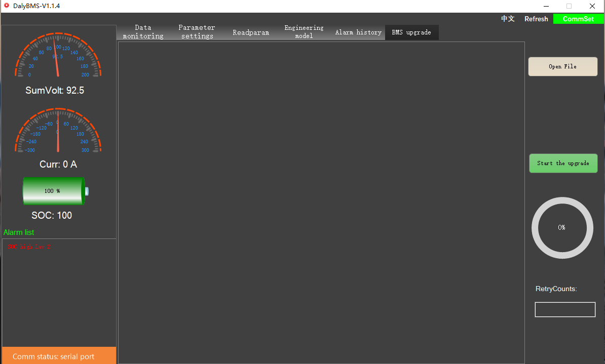Open the Data monitoring tab
605x364 pixels.
(x=143, y=32)
